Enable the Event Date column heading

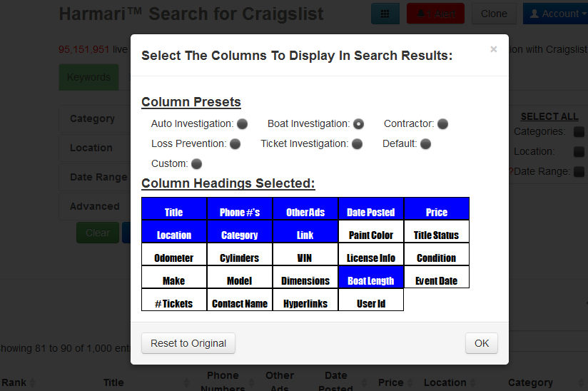tap(437, 277)
